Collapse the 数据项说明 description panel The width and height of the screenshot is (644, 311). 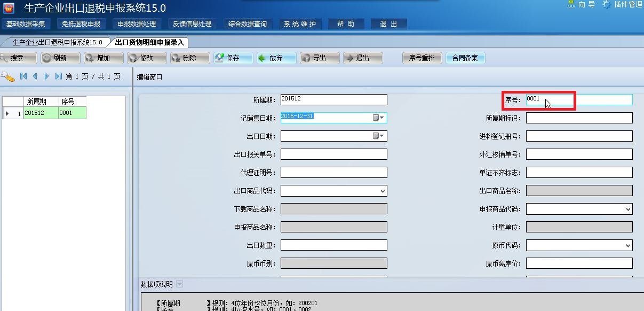point(180,285)
